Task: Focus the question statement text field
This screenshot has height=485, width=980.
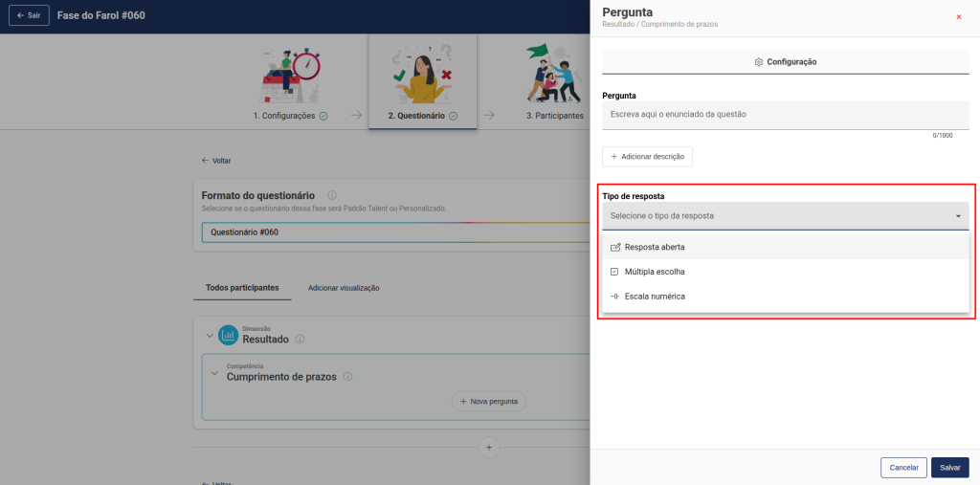Action: 785,115
